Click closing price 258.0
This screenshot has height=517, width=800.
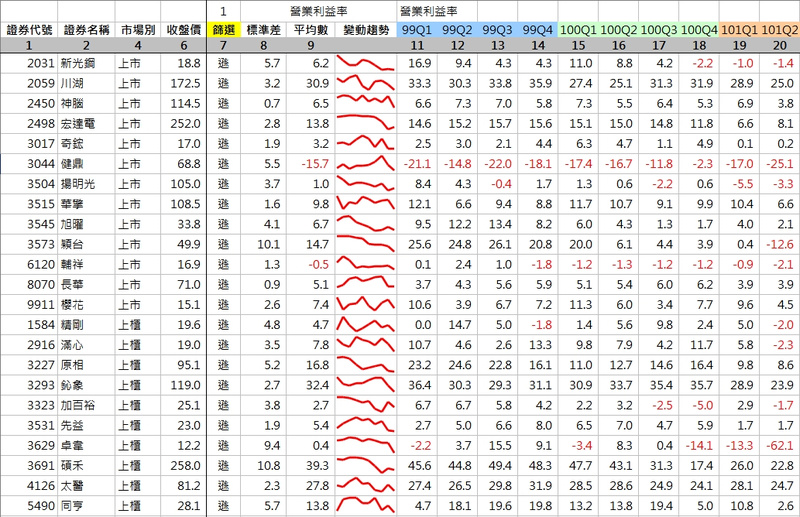185,465
